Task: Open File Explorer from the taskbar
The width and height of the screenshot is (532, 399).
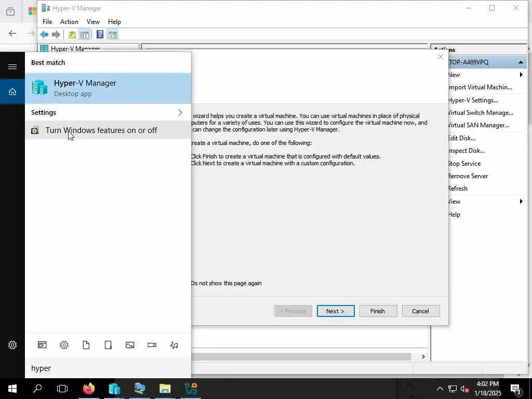Action: tap(165, 389)
